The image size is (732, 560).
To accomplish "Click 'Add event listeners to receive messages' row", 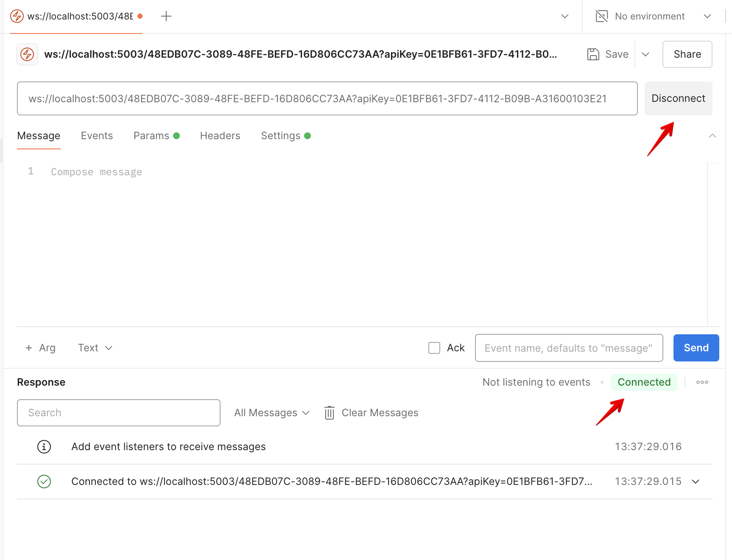I will click(x=364, y=447).
